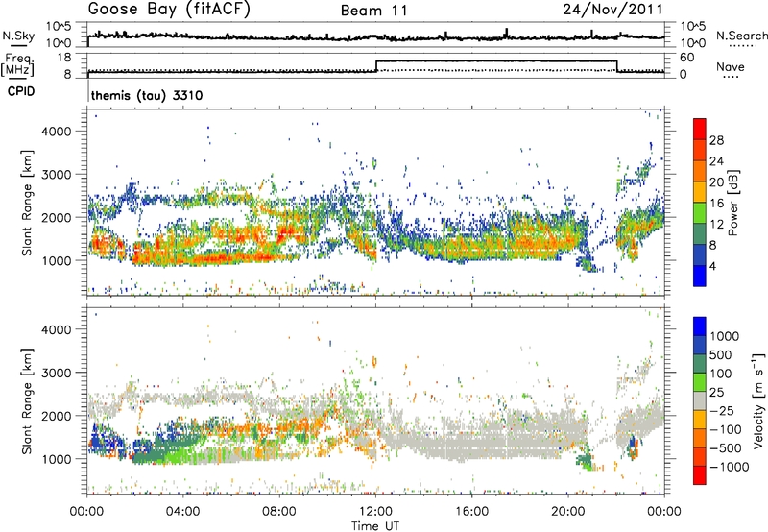Select the "CPID" row label
This screenshot has width=768, height=532.
pyautogui.click(x=21, y=91)
